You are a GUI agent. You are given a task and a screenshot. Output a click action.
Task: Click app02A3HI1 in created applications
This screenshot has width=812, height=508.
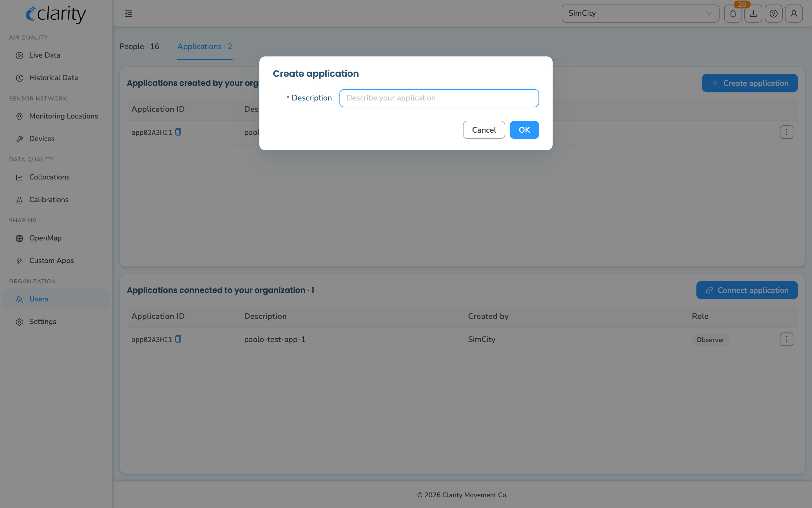point(152,132)
